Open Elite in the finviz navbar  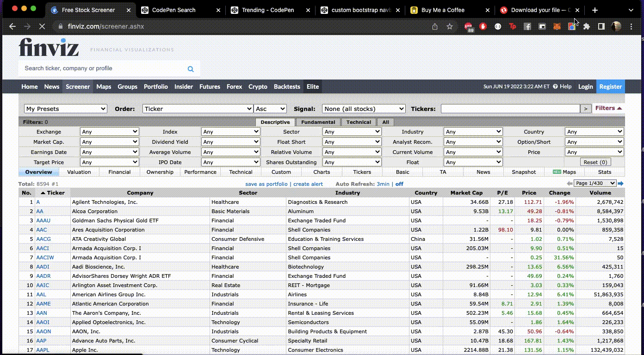pos(313,86)
